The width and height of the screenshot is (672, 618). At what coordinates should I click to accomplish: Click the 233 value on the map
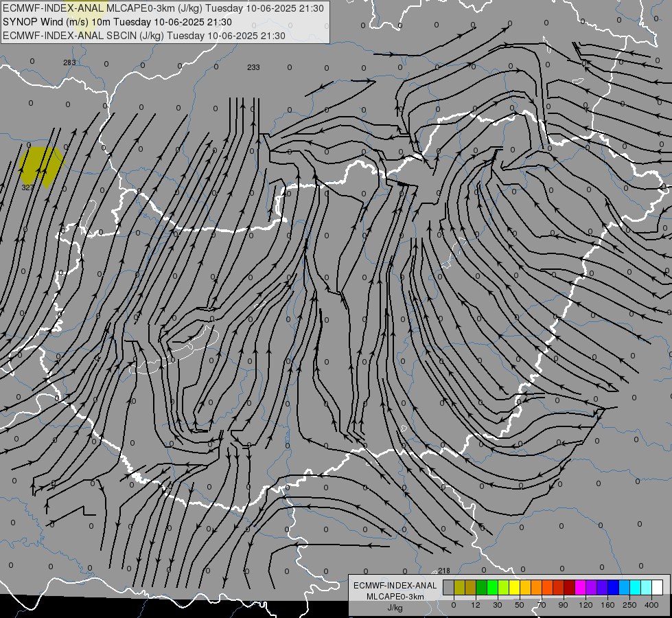coord(253,67)
